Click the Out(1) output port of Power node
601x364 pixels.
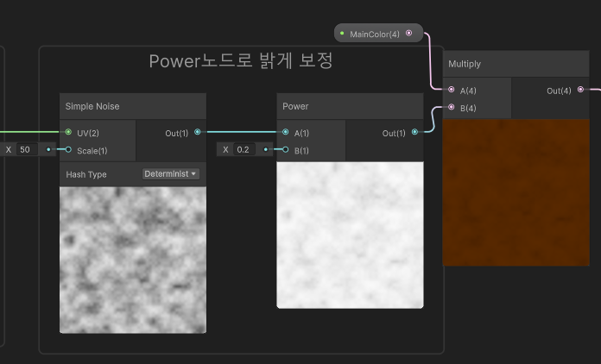click(x=414, y=132)
